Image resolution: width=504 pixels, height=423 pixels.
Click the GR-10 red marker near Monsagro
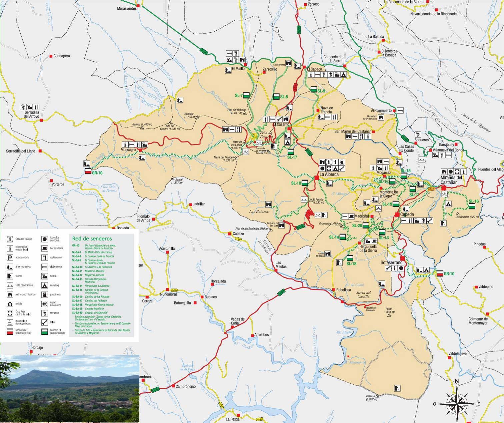click(88, 171)
